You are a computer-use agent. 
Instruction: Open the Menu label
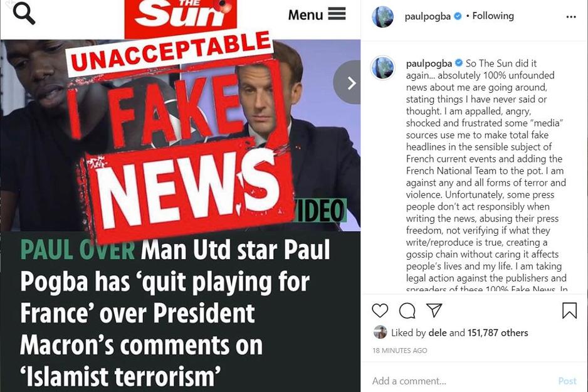point(305,15)
